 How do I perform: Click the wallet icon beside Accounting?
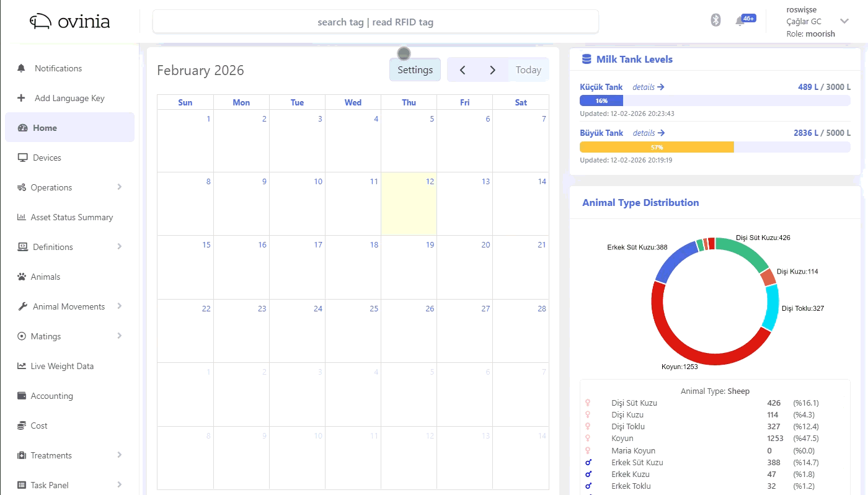tap(22, 396)
